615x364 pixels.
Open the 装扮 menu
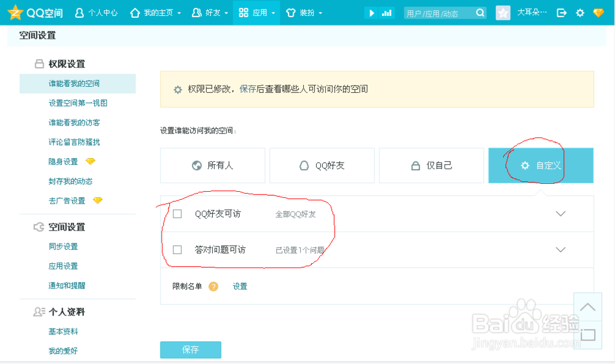[304, 13]
